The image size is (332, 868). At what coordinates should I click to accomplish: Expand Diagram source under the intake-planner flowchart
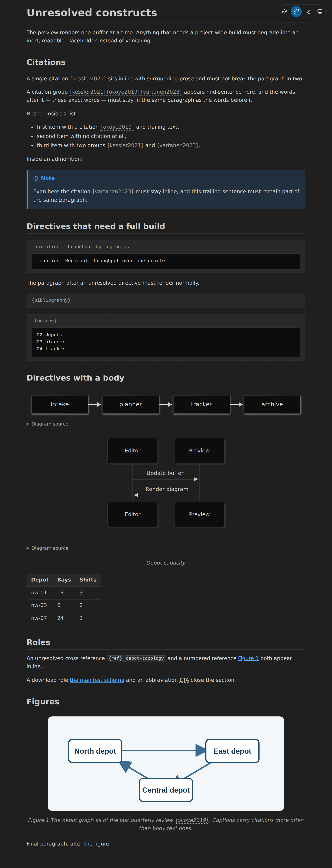pos(48,424)
